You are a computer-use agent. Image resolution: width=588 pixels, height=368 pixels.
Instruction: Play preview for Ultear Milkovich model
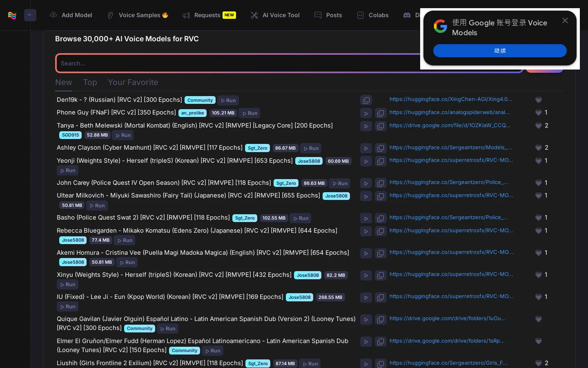click(x=366, y=197)
